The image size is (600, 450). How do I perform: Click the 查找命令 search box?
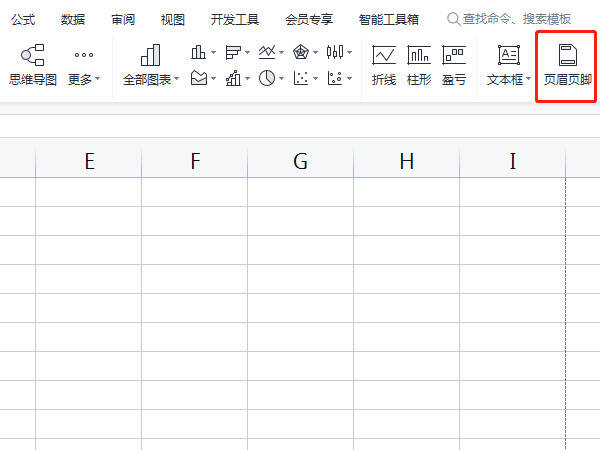(x=509, y=19)
